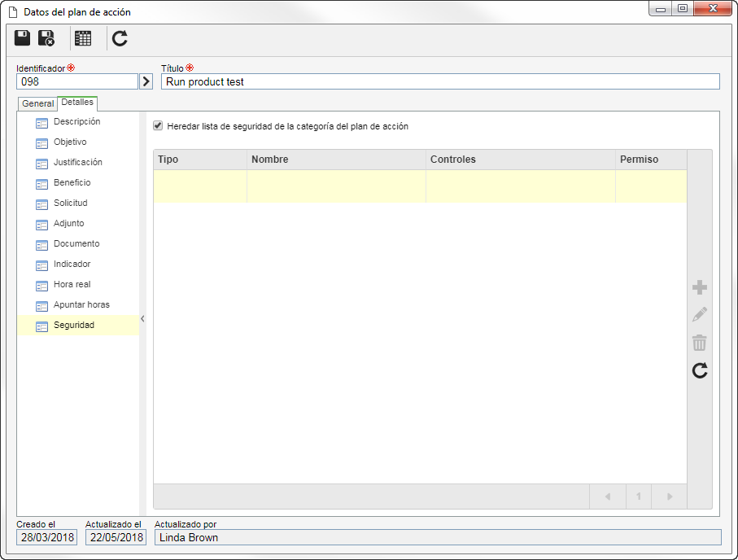738x560 pixels.
Task: Open the Documento section
Action: click(76, 243)
